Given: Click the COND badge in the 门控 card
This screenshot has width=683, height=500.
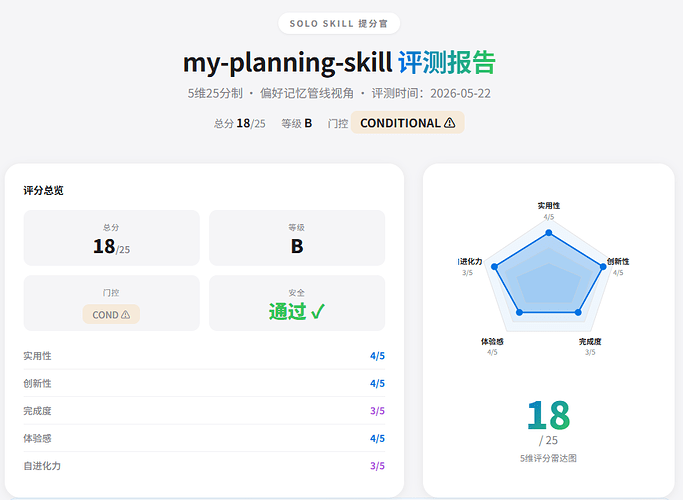Looking at the screenshot, I should (111, 314).
